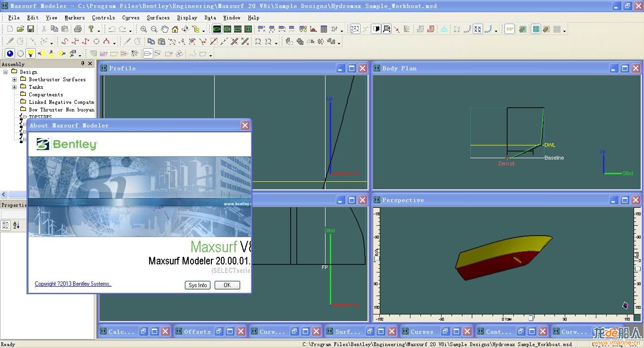The height and width of the screenshot is (348, 644).
Task: Adjust the Pitch slider in Perspective window
Action: [376, 257]
